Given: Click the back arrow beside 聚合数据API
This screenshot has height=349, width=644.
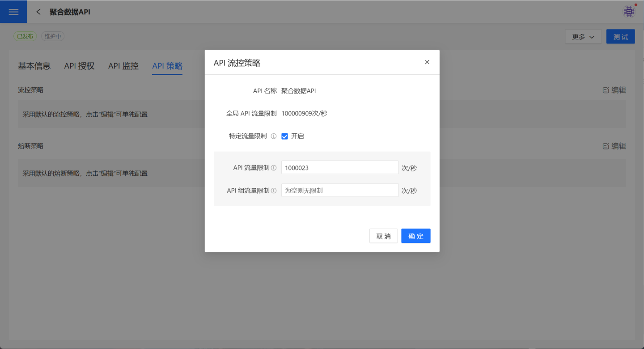Looking at the screenshot, I should (38, 12).
